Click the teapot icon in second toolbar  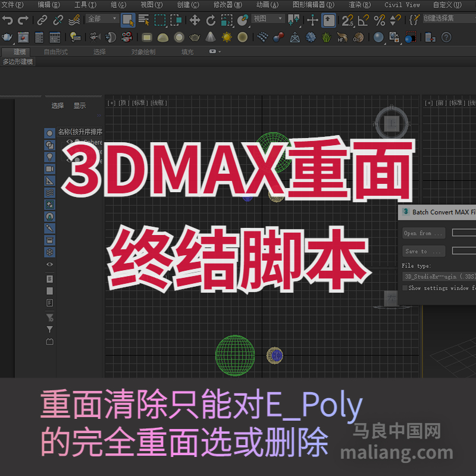pyautogui.click(x=7, y=37)
